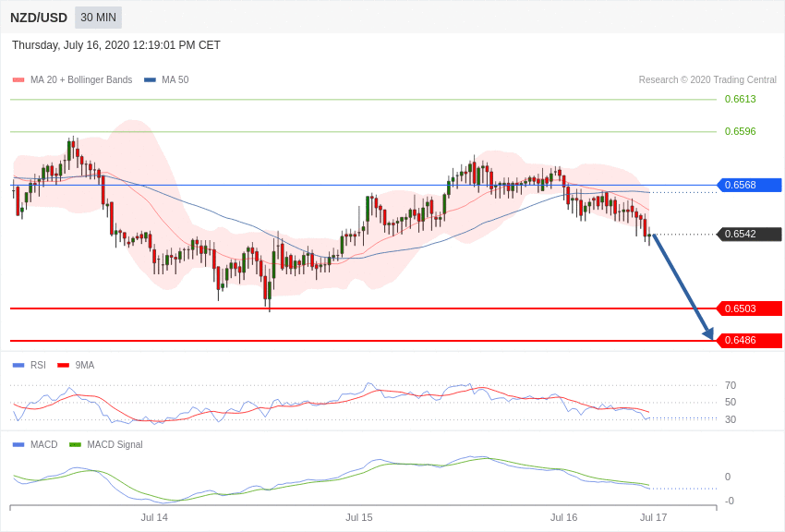The width and height of the screenshot is (785, 532).
Task: Select the 30 MIN timeframe badge
Action: [x=98, y=18]
